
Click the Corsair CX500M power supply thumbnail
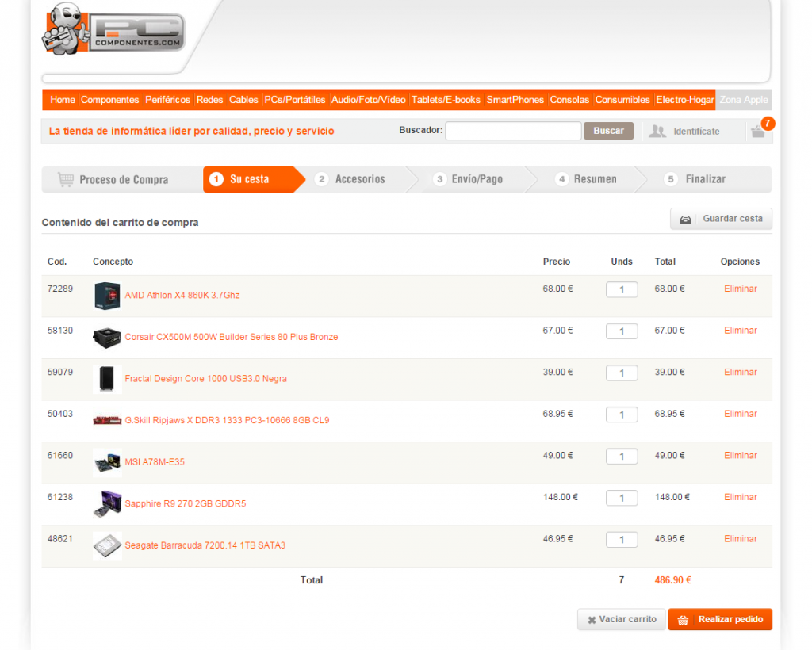[x=107, y=338]
